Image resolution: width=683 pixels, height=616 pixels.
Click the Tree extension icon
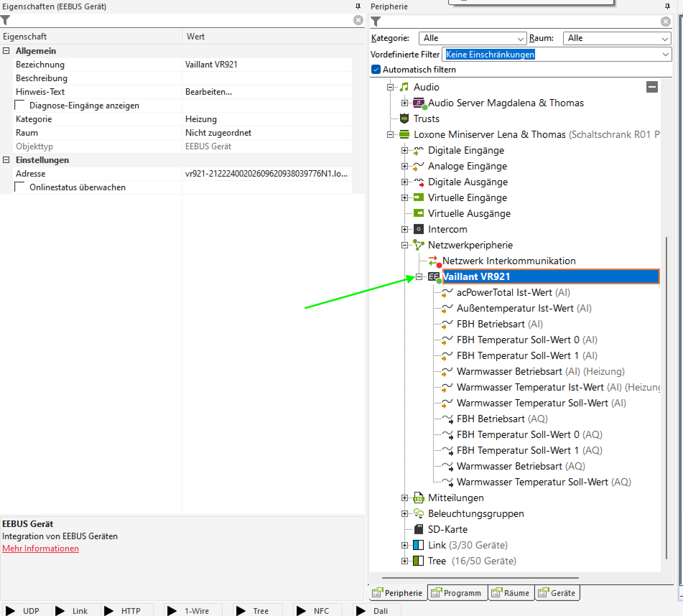[419, 561]
